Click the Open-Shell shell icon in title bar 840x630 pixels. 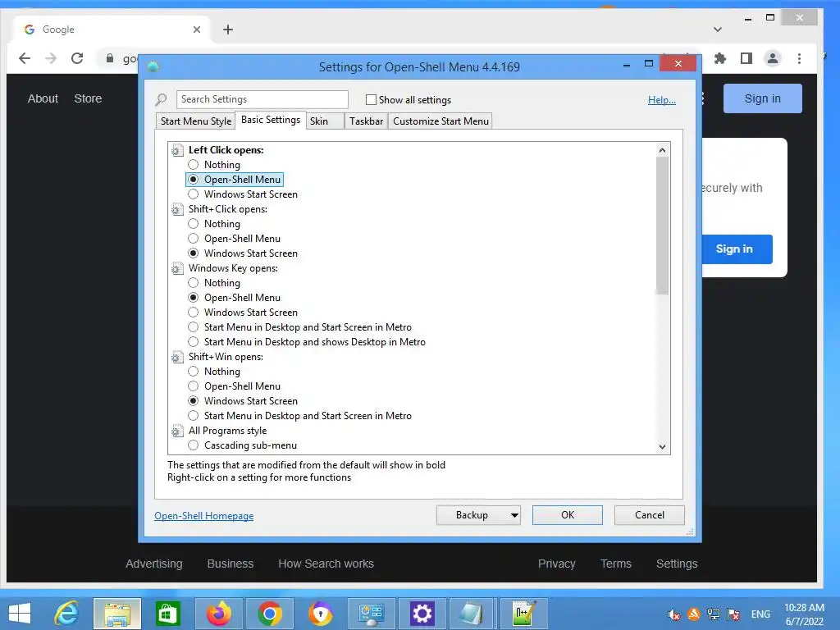[x=153, y=67]
